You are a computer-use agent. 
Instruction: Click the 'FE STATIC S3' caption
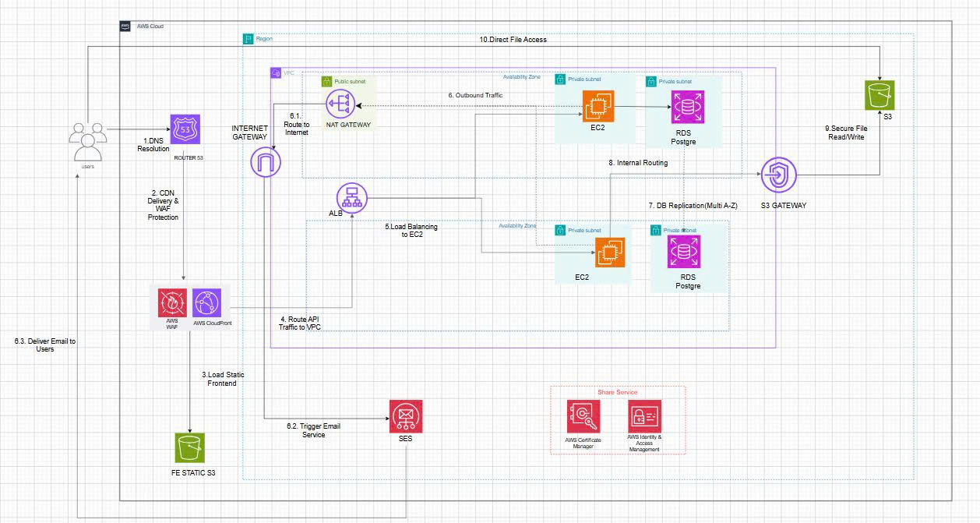[x=192, y=473]
